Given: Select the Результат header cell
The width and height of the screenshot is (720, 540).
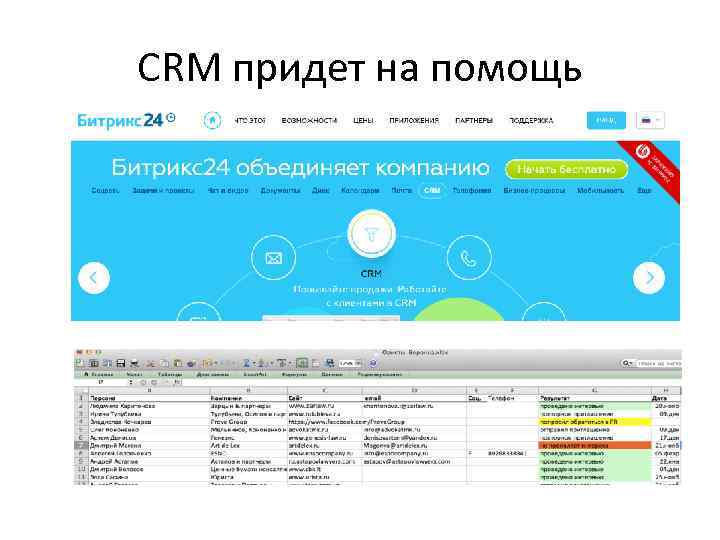Looking at the screenshot, I should pyautogui.click(x=595, y=398).
